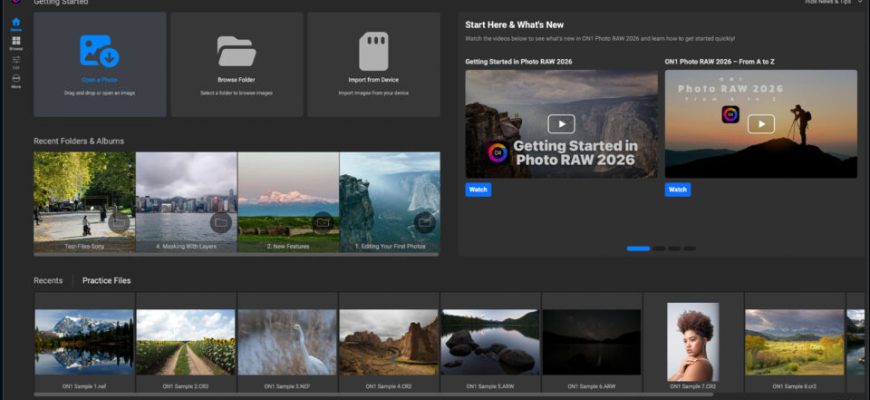Go to Home in the left sidebar
Screen dimensions: 870x400
[16, 24]
